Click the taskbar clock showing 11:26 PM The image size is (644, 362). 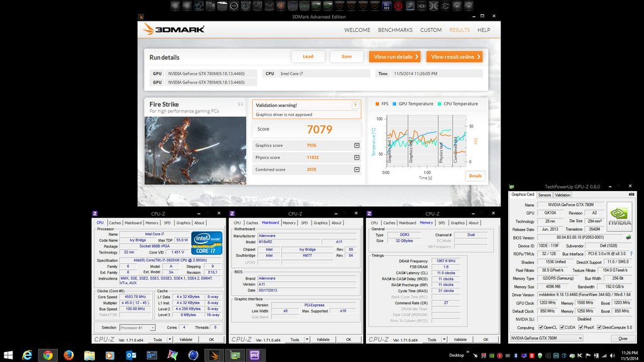coord(629,356)
